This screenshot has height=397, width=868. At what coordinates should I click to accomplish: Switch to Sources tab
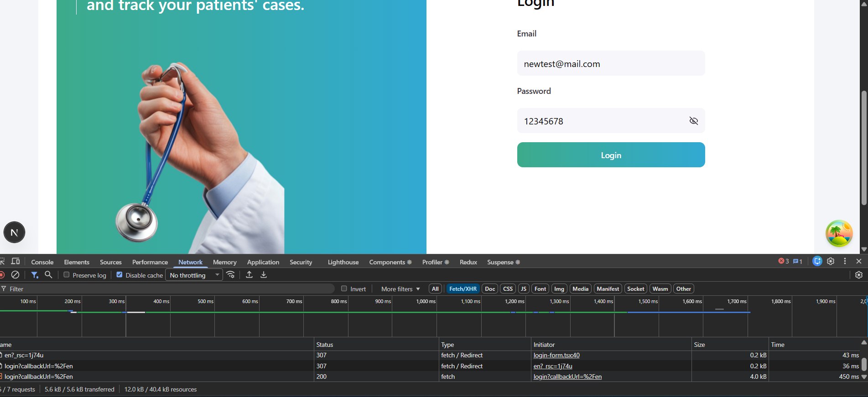click(111, 262)
